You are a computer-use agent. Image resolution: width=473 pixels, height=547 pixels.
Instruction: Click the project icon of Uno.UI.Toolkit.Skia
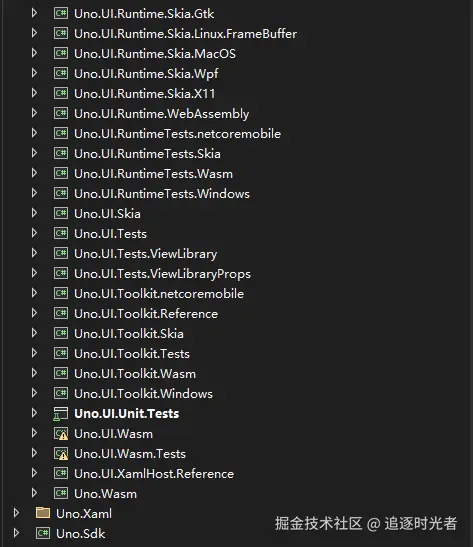pyautogui.click(x=61, y=334)
